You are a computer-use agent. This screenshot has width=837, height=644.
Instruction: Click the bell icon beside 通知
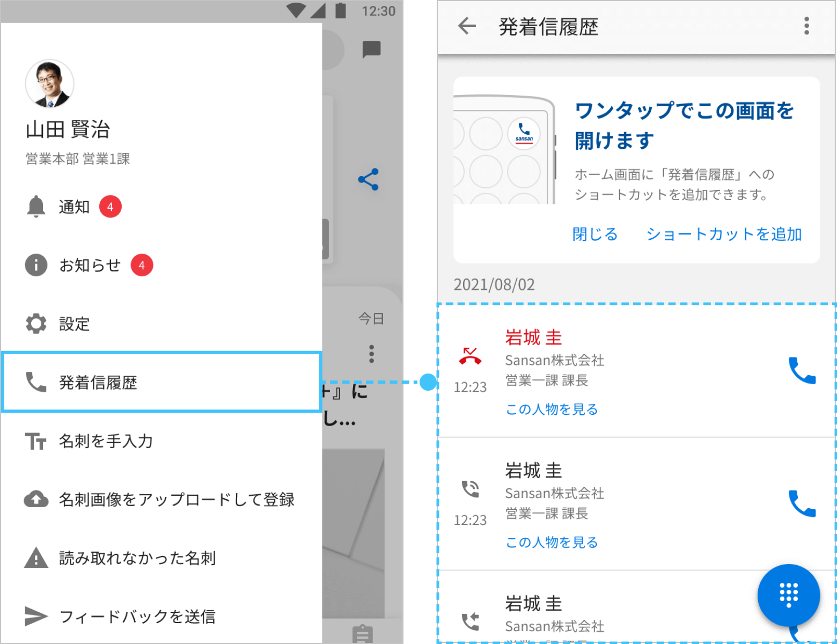[x=36, y=207]
